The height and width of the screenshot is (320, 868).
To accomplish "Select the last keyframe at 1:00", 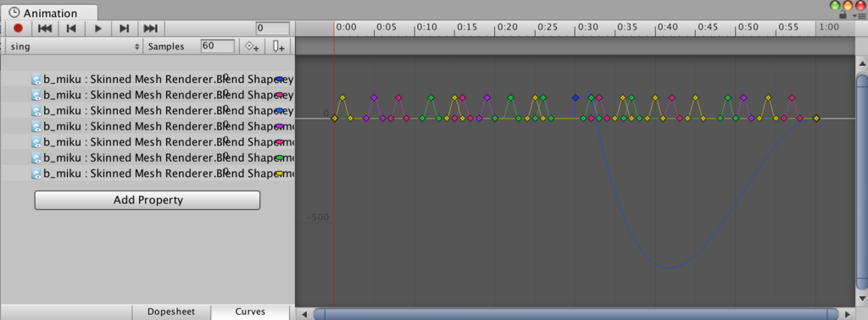I will click(816, 119).
